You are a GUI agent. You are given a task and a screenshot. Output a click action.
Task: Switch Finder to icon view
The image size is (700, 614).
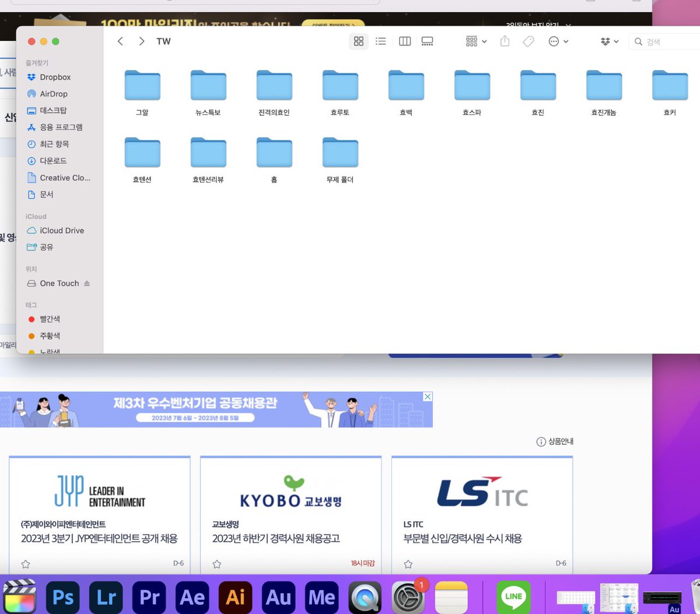tap(359, 41)
